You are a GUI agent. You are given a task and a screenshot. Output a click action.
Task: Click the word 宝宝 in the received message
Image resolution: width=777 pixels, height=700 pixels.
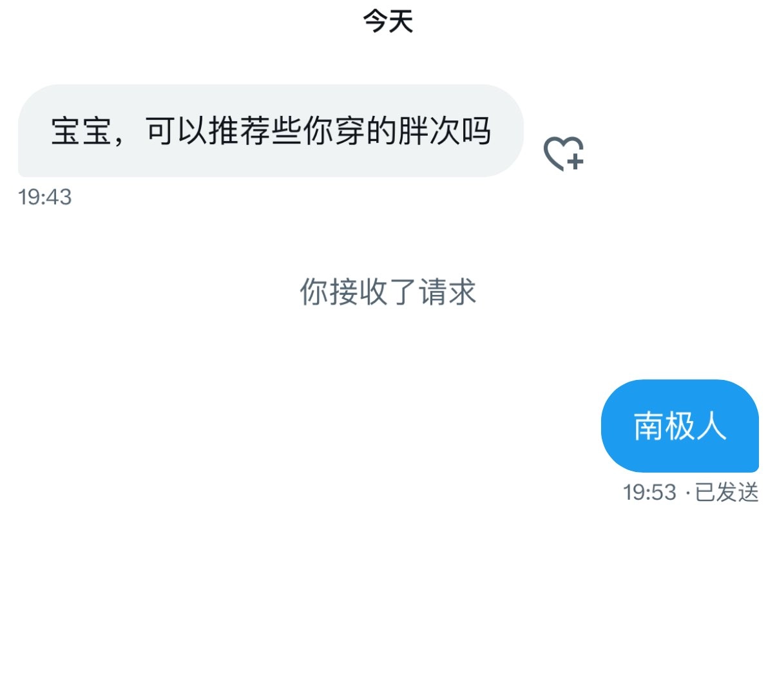pos(82,131)
